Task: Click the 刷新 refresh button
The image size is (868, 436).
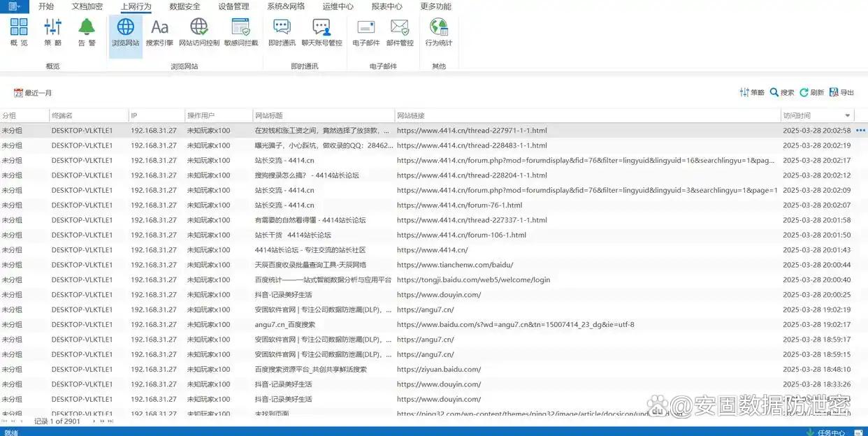Action: point(811,92)
